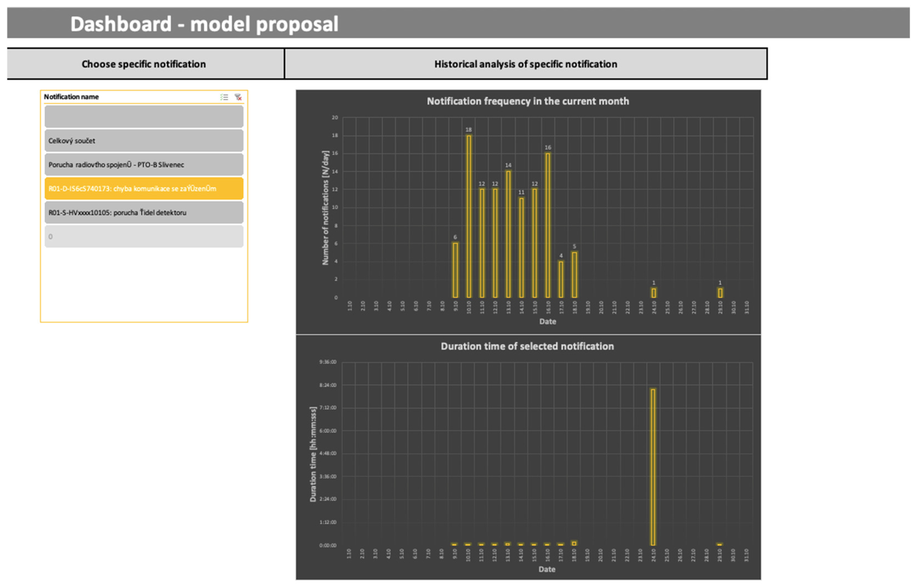915x588 pixels.
Task: Deselect highlighted R01-D-IS6cS740173 notification item
Action: click(144, 189)
